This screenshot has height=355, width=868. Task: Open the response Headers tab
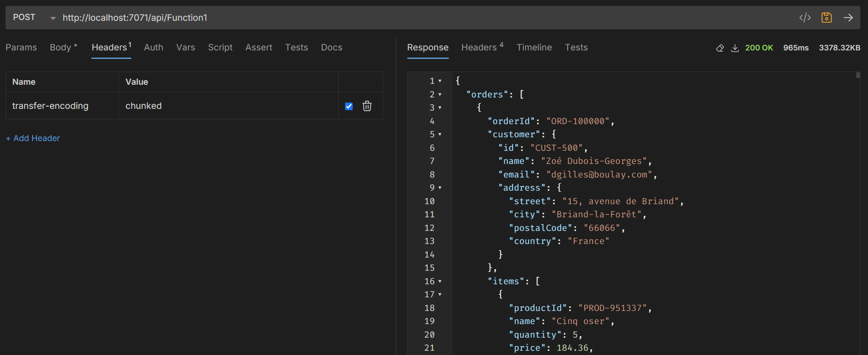[482, 47]
